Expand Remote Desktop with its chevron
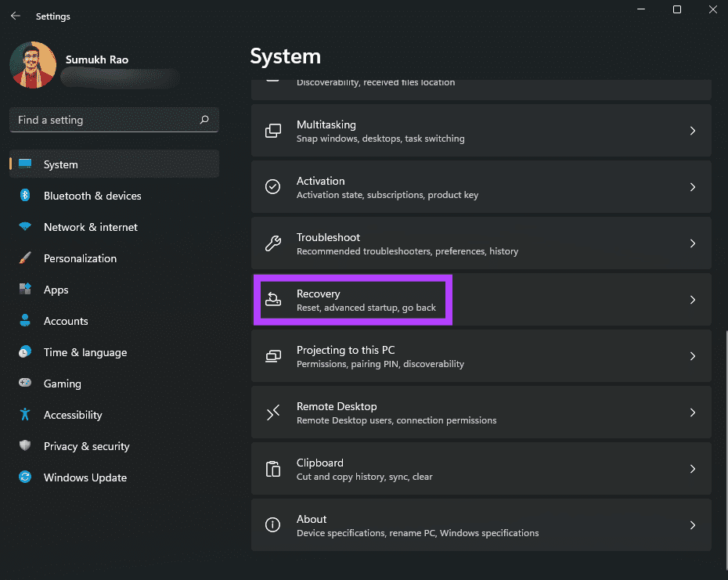 [x=692, y=412]
